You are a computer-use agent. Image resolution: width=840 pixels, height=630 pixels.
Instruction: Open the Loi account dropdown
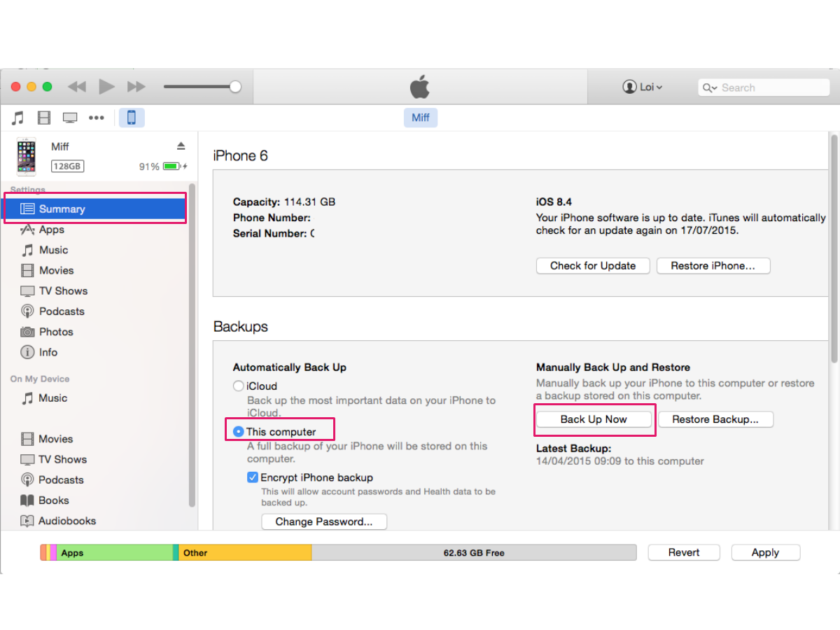(x=642, y=87)
